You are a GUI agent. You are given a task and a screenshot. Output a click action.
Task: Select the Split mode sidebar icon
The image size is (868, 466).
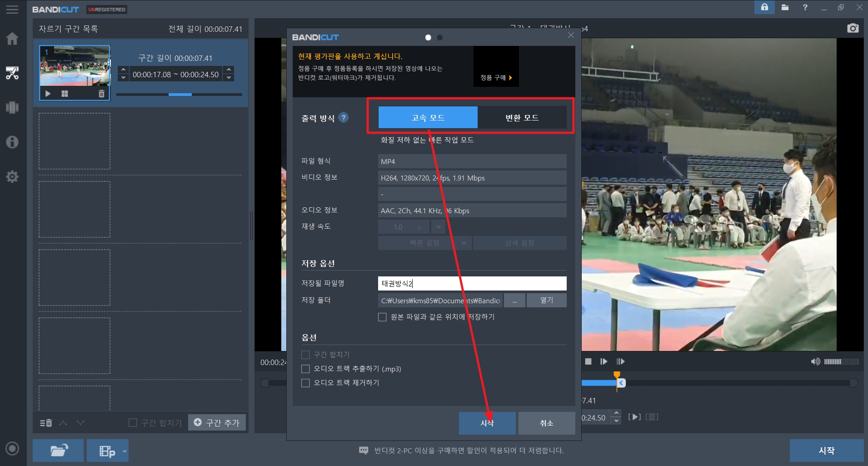click(x=12, y=107)
